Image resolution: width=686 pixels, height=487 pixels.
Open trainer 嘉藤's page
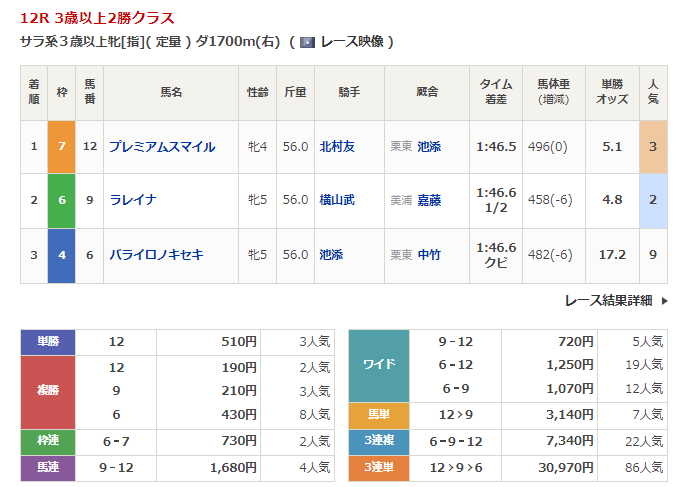pyautogui.click(x=429, y=200)
